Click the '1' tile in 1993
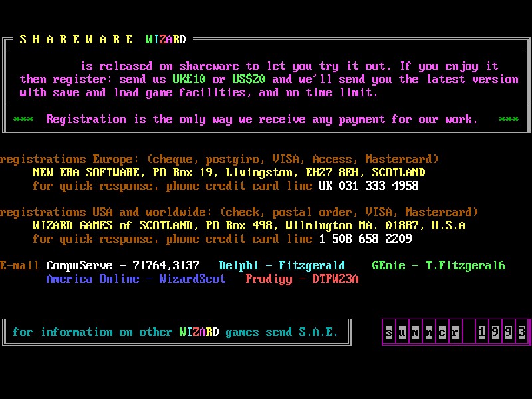The width and height of the screenshot is (532, 399). [483, 332]
